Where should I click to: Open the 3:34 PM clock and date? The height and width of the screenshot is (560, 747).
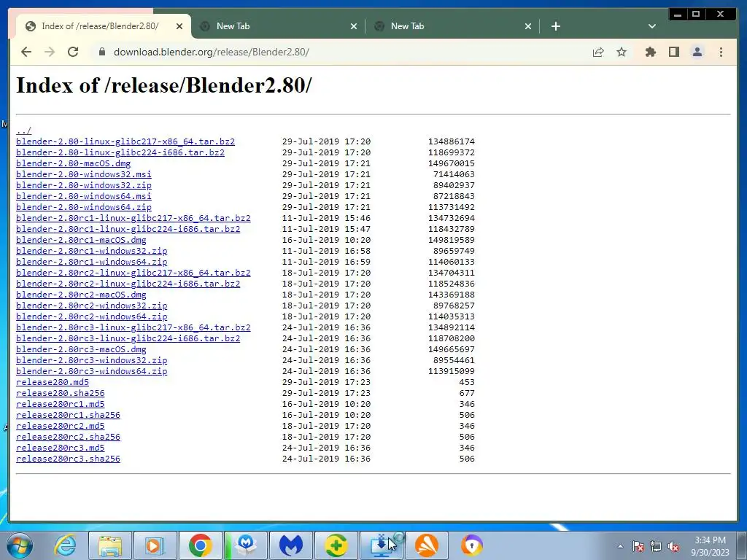(x=710, y=546)
